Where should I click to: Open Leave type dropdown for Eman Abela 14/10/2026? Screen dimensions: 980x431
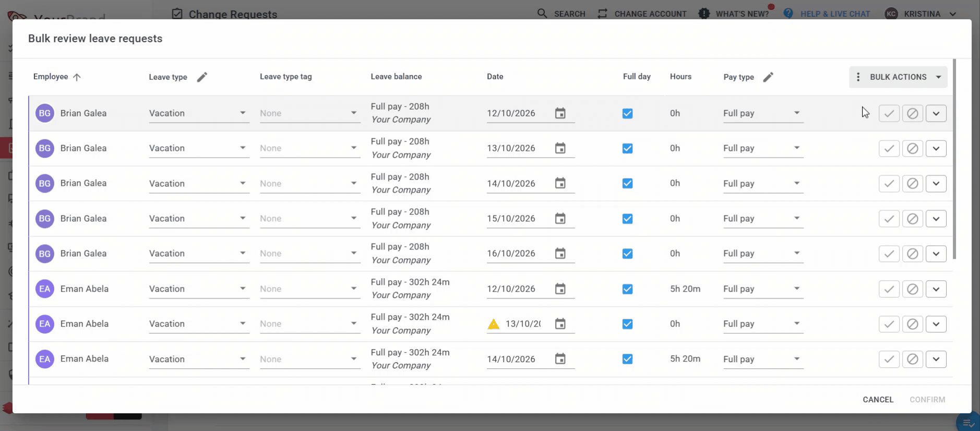[x=199, y=359]
